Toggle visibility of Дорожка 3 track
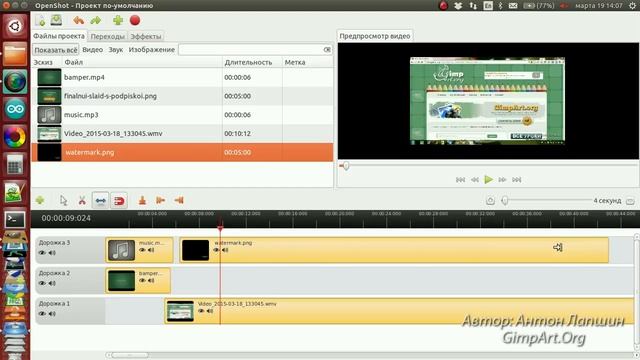640x360 pixels. click(42, 253)
